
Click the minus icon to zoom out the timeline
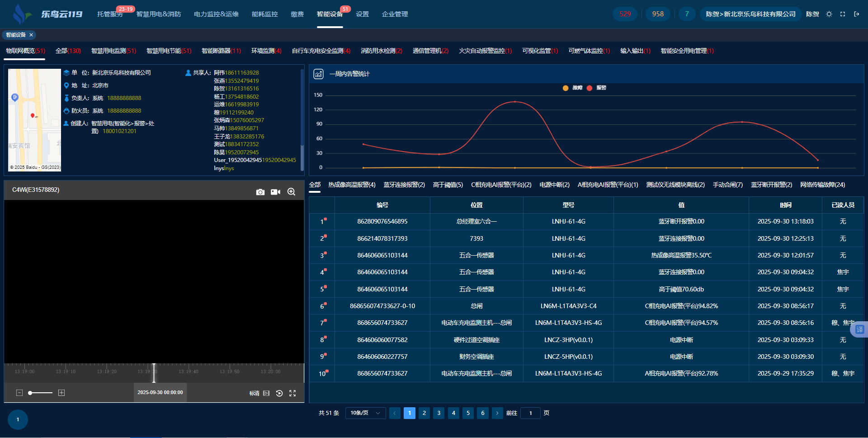(19, 393)
